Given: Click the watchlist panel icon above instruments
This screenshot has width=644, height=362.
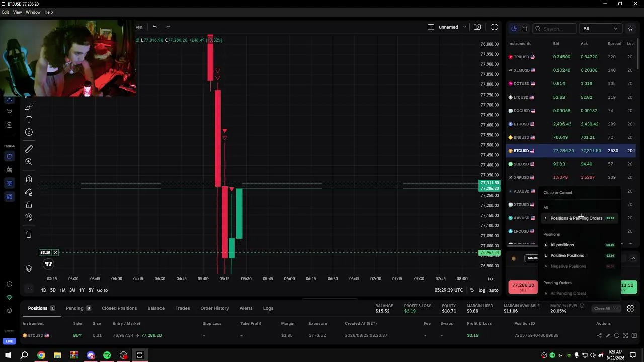Looking at the screenshot, I should [514, 29].
